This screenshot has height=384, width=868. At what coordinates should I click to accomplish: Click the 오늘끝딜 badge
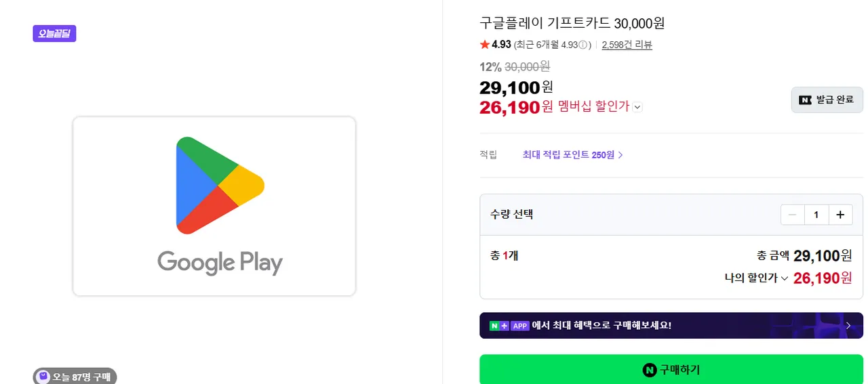pyautogui.click(x=54, y=33)
